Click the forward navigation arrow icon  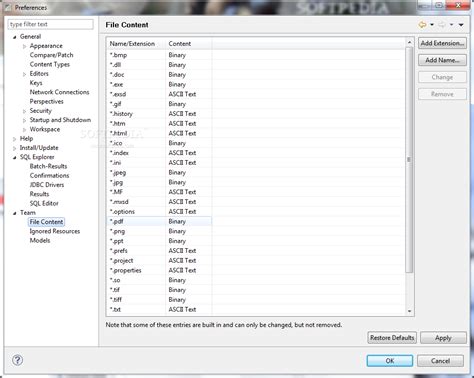pos(442,25)
